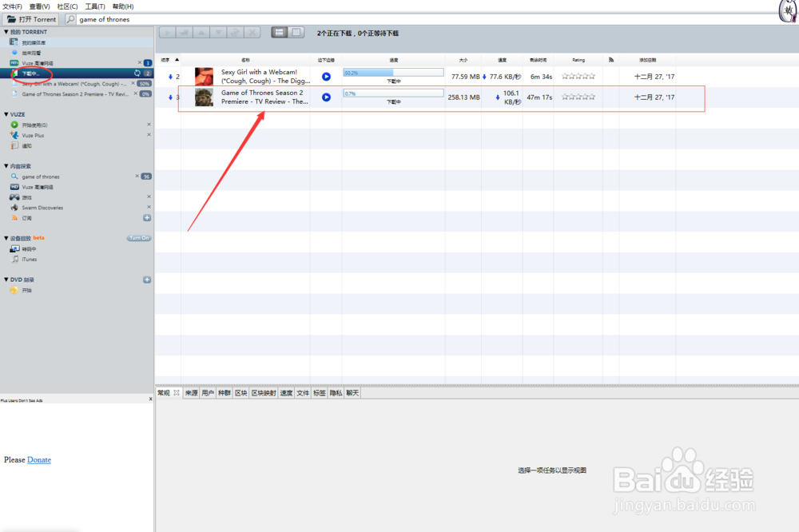
Task: Click the search magnifier icon
Action: (71, 19)
